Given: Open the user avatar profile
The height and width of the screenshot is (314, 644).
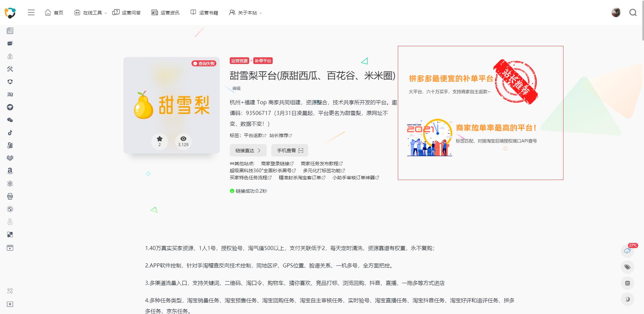Looking at the screenshot, I should point(616,13).
